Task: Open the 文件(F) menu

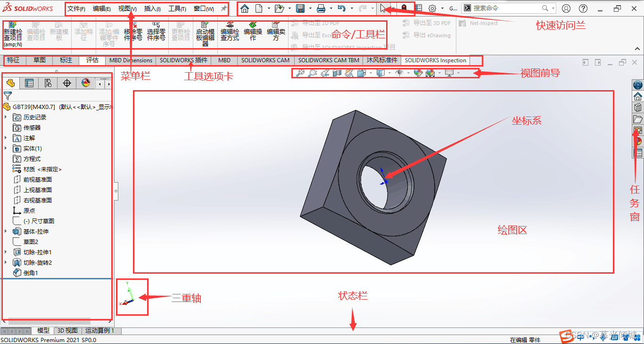Action: [76, 8]
